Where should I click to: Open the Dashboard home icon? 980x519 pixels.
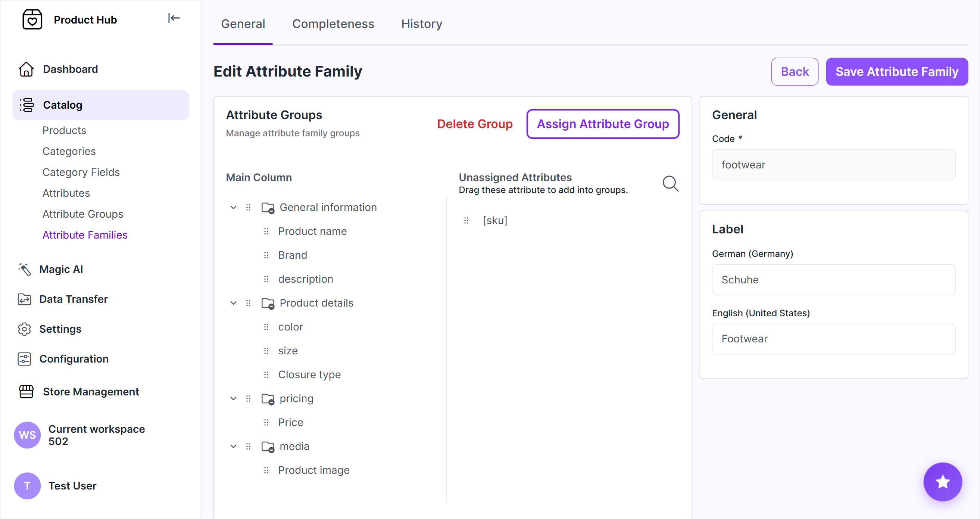click(x=26, y=69)
